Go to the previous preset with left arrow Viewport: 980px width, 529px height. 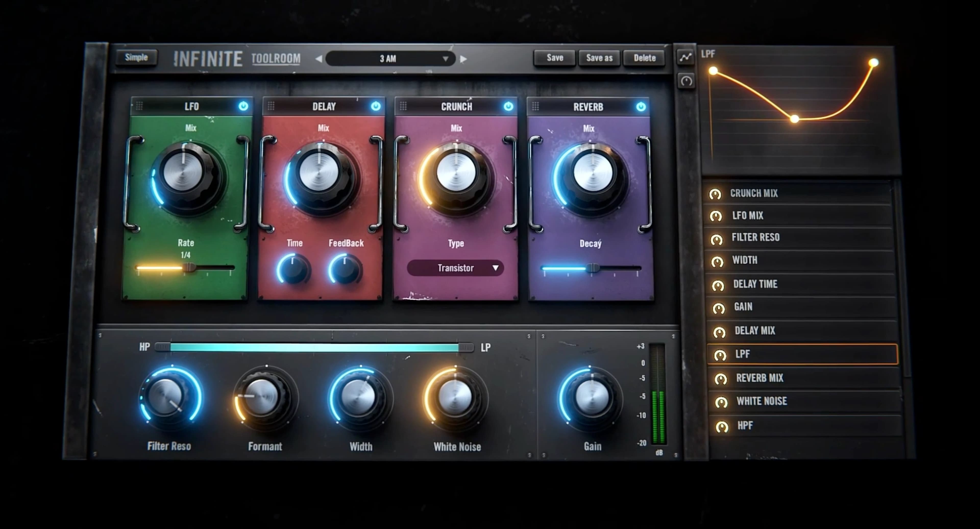pyautogui.click(x=319, y=59)
